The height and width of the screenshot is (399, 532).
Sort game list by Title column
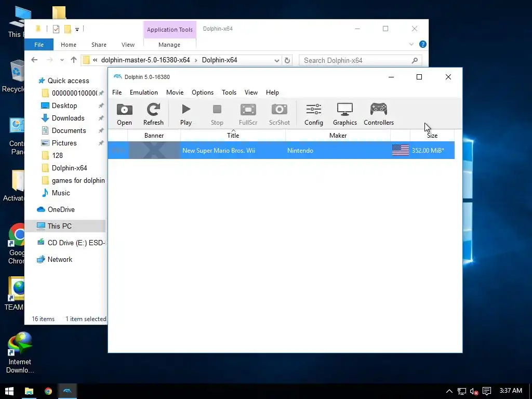click(233, 136)
